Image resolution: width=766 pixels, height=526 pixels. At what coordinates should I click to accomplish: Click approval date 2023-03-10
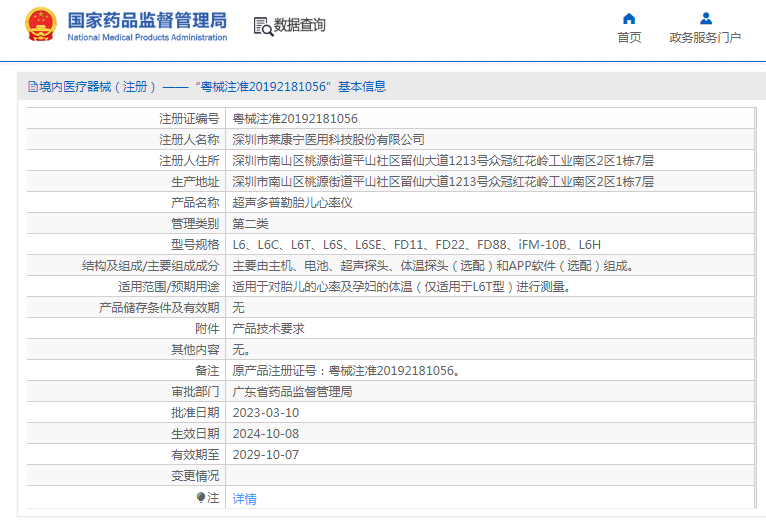click(266, 413)
